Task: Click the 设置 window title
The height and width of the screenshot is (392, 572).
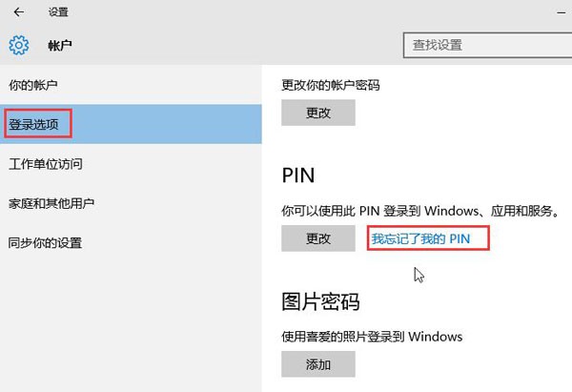Action: coord(58,12)
